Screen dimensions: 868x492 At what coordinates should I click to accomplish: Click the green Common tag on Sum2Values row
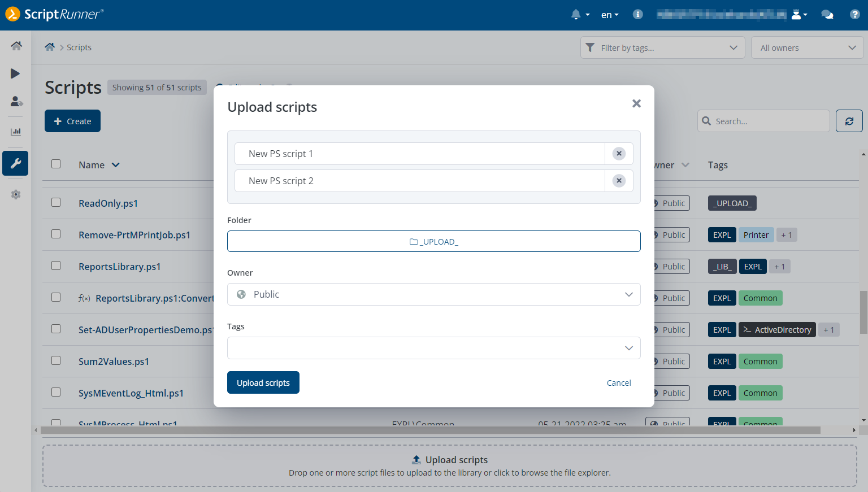pos(760,362)
